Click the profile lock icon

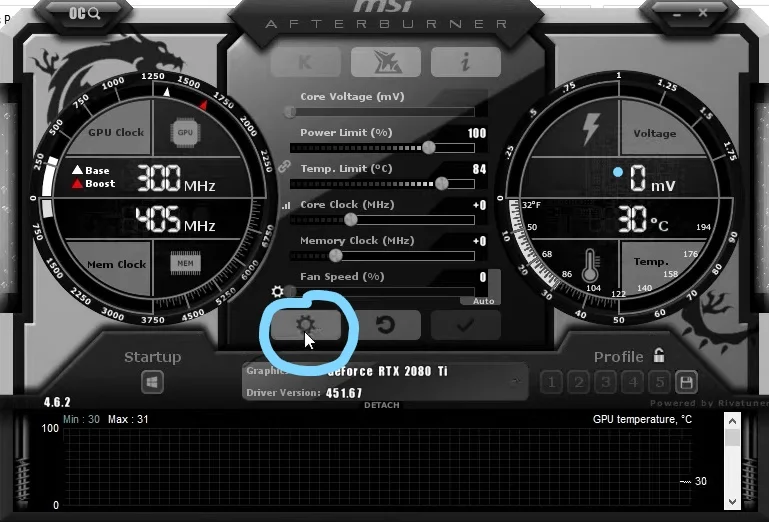(659, 355)
